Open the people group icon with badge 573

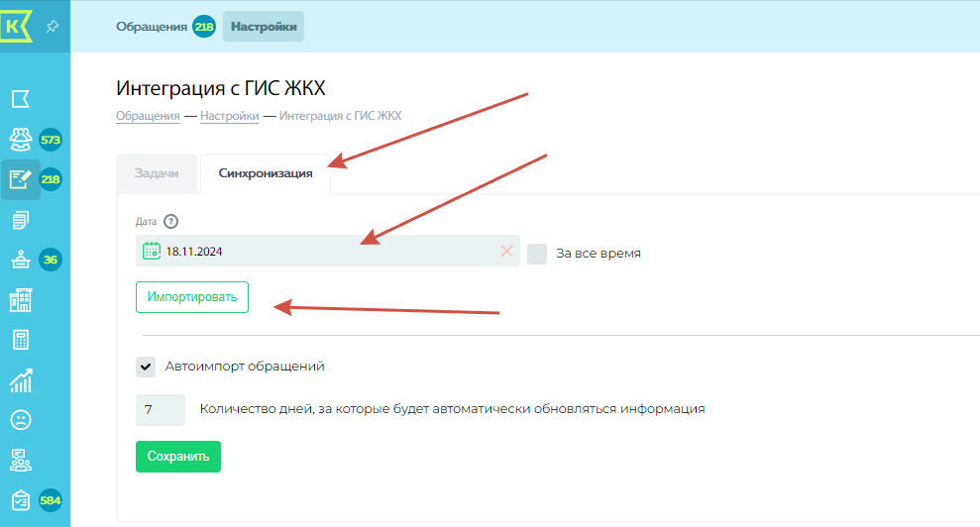(21, 140)
